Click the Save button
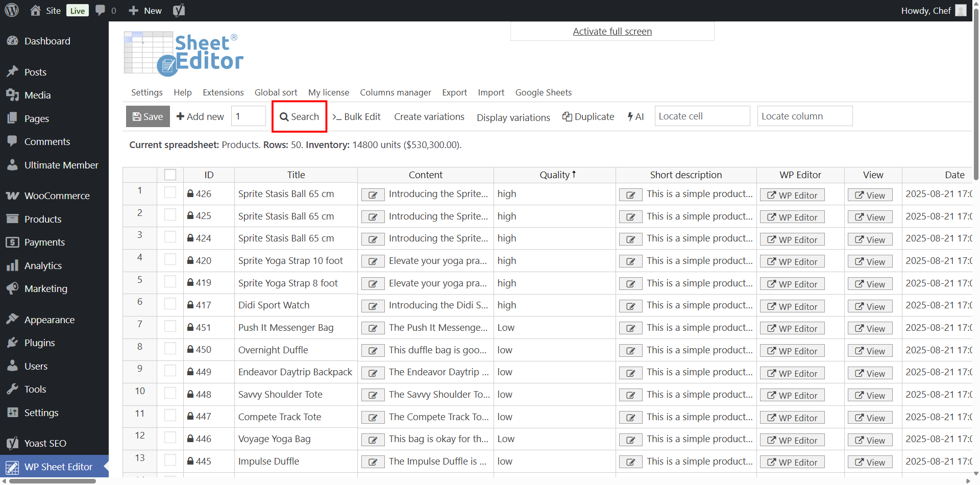This screenshot has width=980, height=485. pyautogui.click(x=148, y=116)
